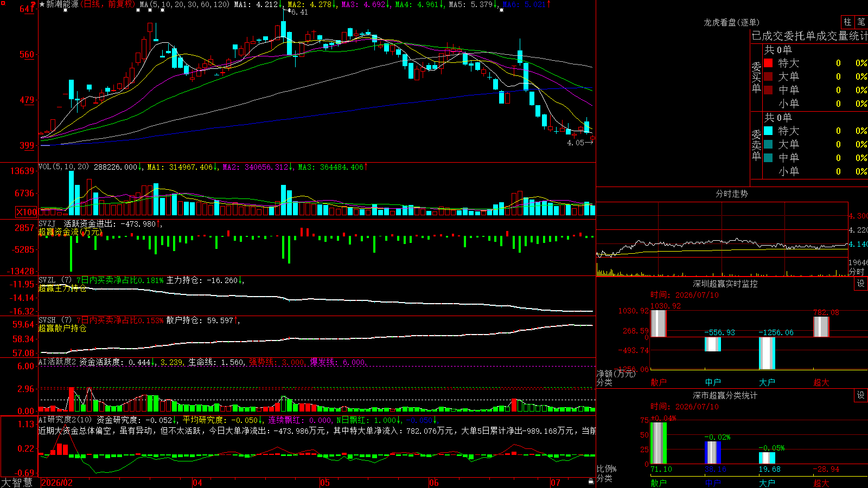Screen dimensions: 868x488
Task: Click the 中户 label in real-time monitor chart
Action: [713, 382]
